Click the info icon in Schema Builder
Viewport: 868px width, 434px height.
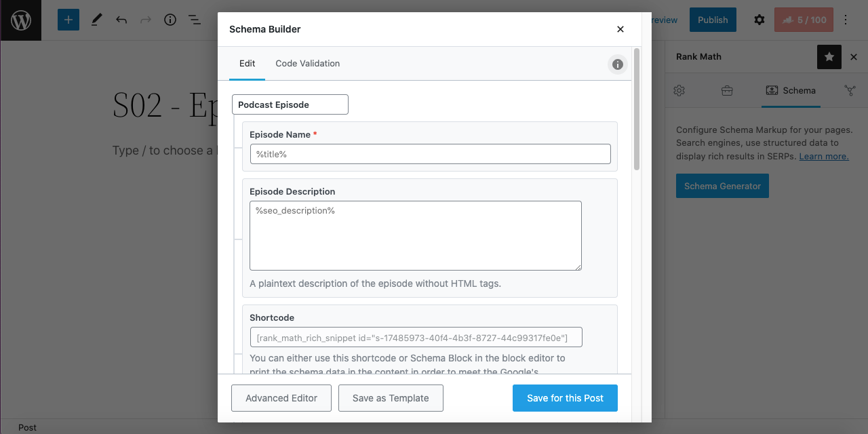pos(618,64)
